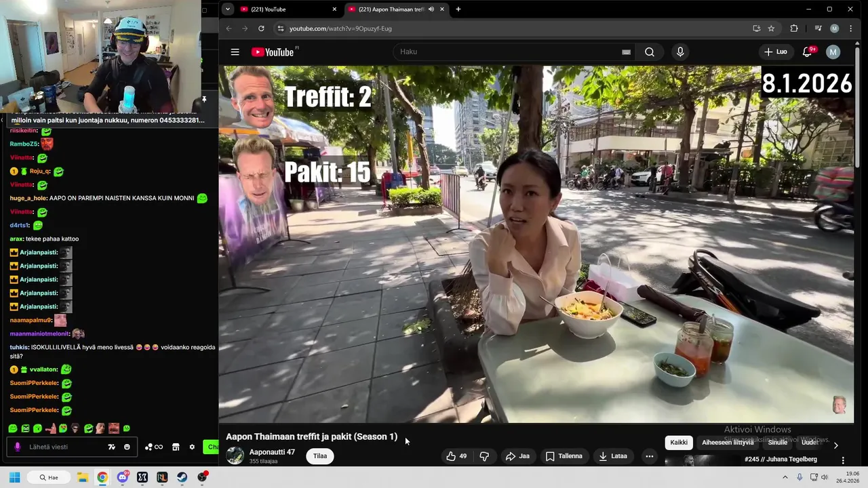Image resolution: width=868 pixels, height=488 pixels.
Task: Click the YouTube search magnifier button
Action: point(650,52)
